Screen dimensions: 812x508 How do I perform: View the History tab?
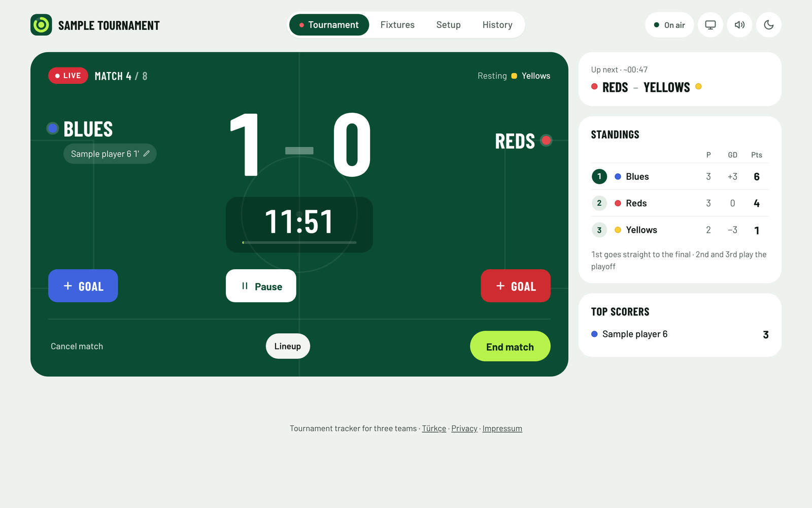(x=497, y=25)
